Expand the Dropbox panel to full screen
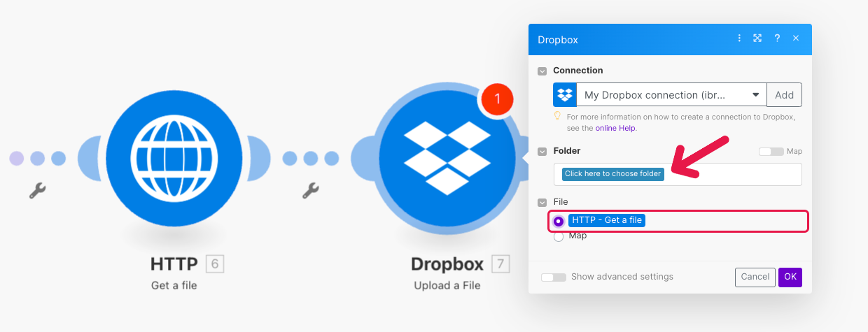 (x=757, y=38)
